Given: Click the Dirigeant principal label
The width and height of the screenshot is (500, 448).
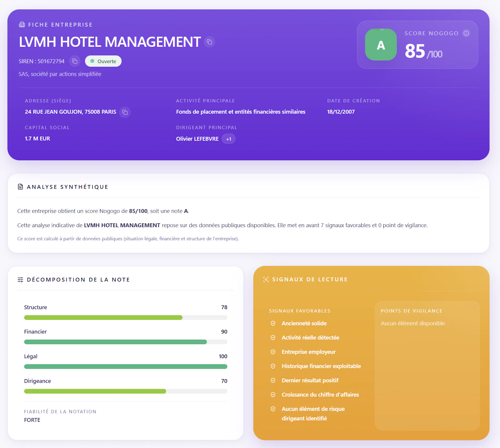Looking at the screenshot, I should coord(207,127).
